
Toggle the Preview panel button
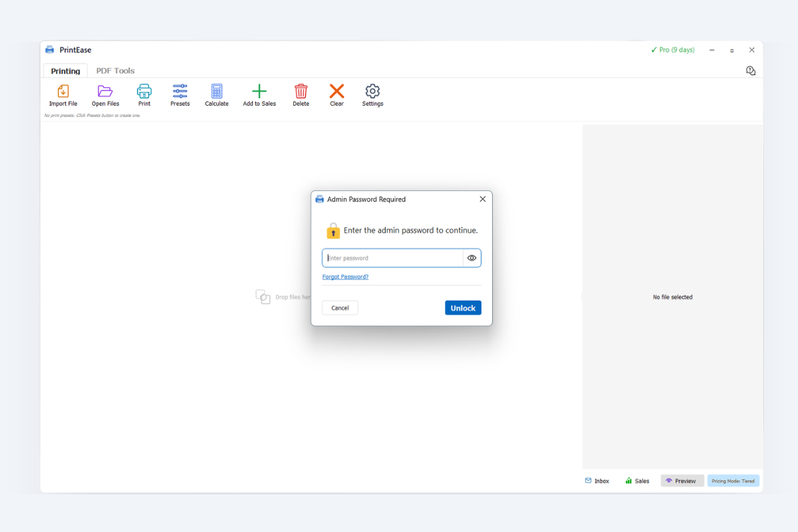pyautogui.click(x=682, y=481)
